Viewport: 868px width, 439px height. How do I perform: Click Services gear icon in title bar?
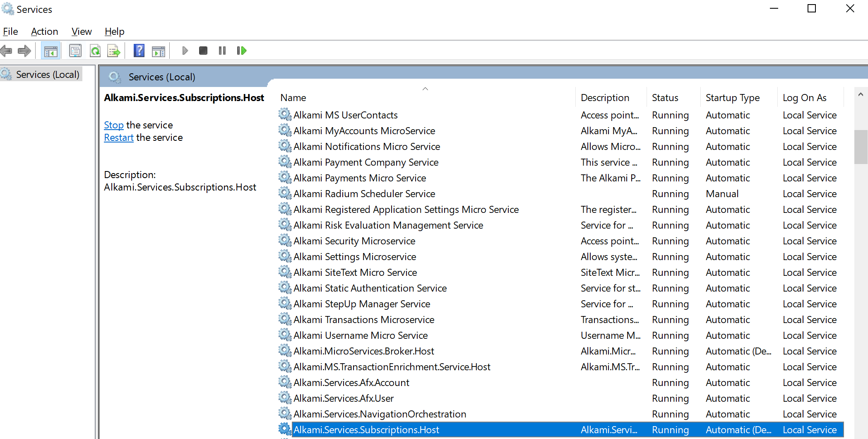click(x=7, y=9)
